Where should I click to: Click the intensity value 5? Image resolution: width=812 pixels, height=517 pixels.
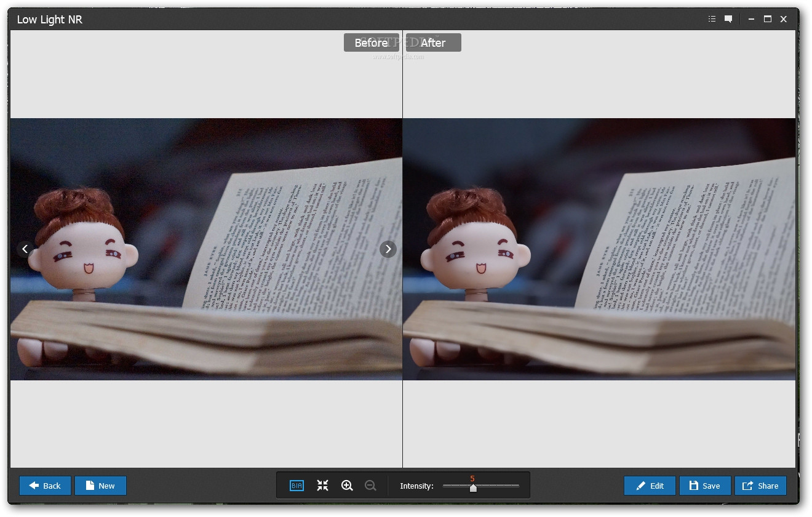[472, 478]
